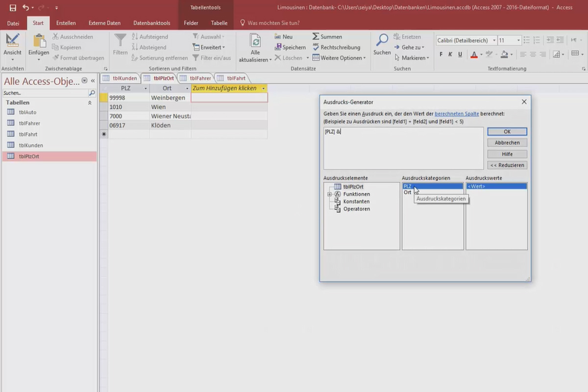Toggle italic formatting button
The height and width of the screenshot is (392, 588).
(x=450, y=54)
